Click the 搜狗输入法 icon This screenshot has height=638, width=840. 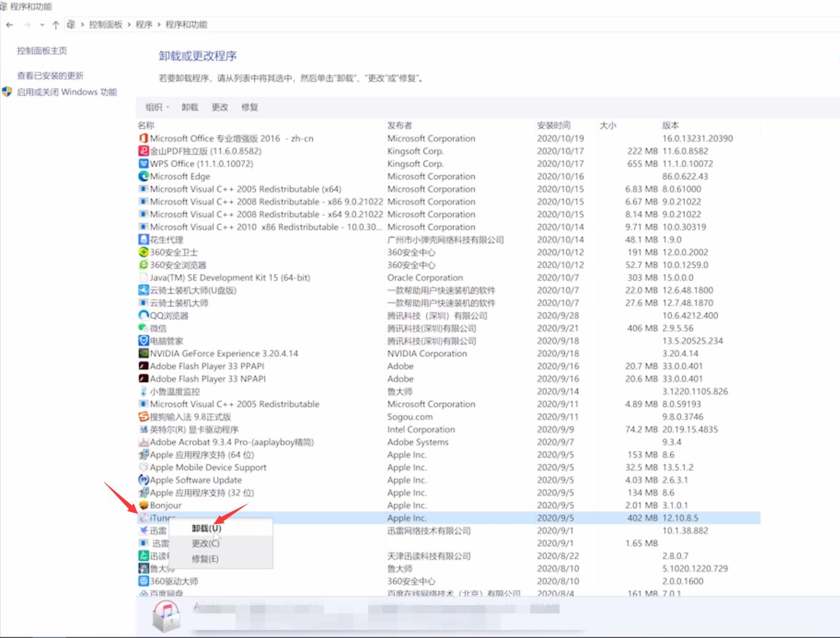[144, 416]
